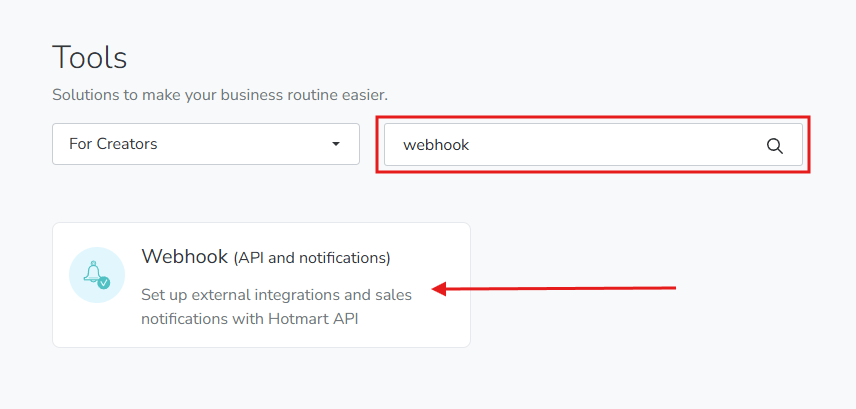Expand the For Creators dropdown
This screenshot has height=409, width=856.
point(205,144)
